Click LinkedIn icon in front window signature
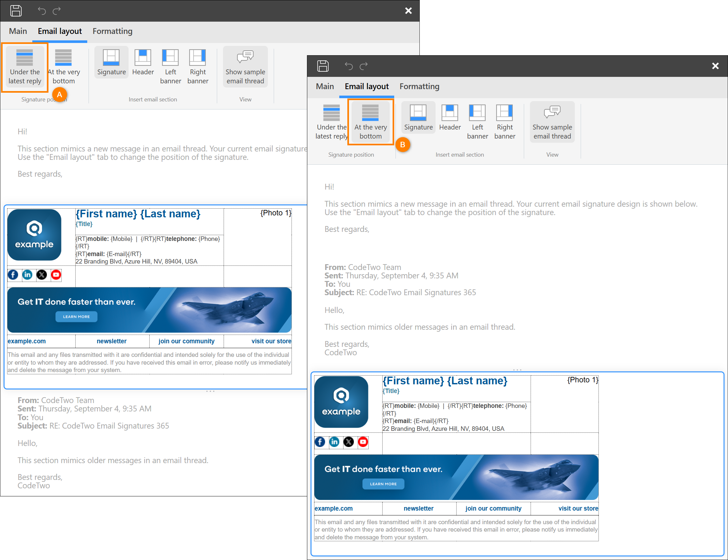Viewport: 728px width, 560px height. point(334,442)
